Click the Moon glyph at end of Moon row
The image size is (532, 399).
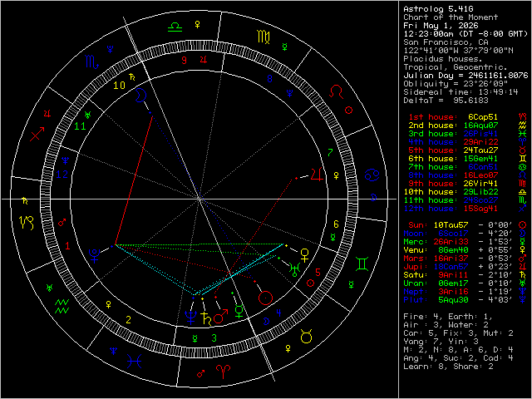(x=523, y=234)
